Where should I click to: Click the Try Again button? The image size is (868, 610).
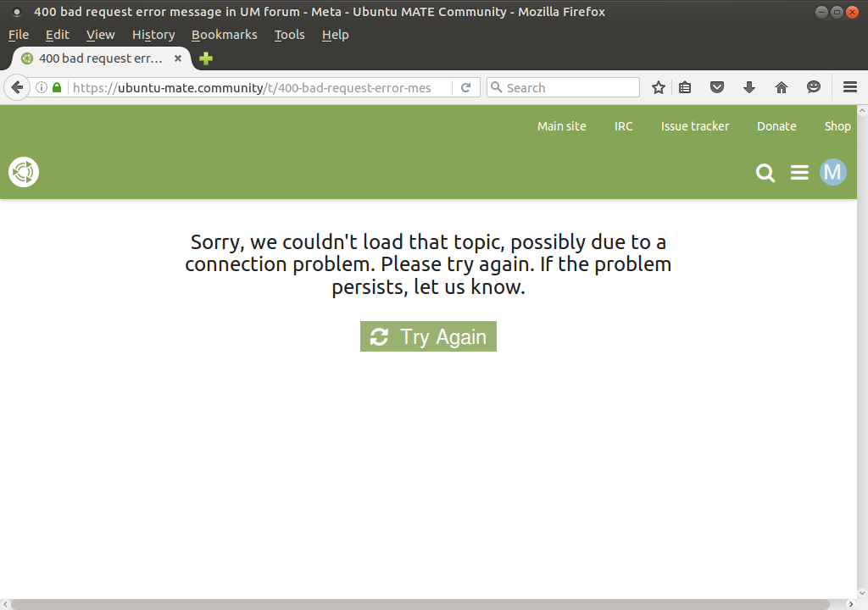(428, 336)
